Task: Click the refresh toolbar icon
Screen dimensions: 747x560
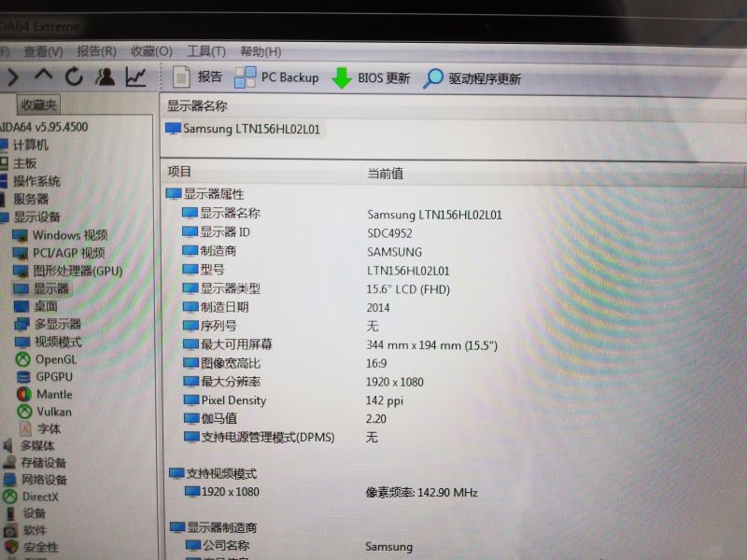Action: coord(74,77)
